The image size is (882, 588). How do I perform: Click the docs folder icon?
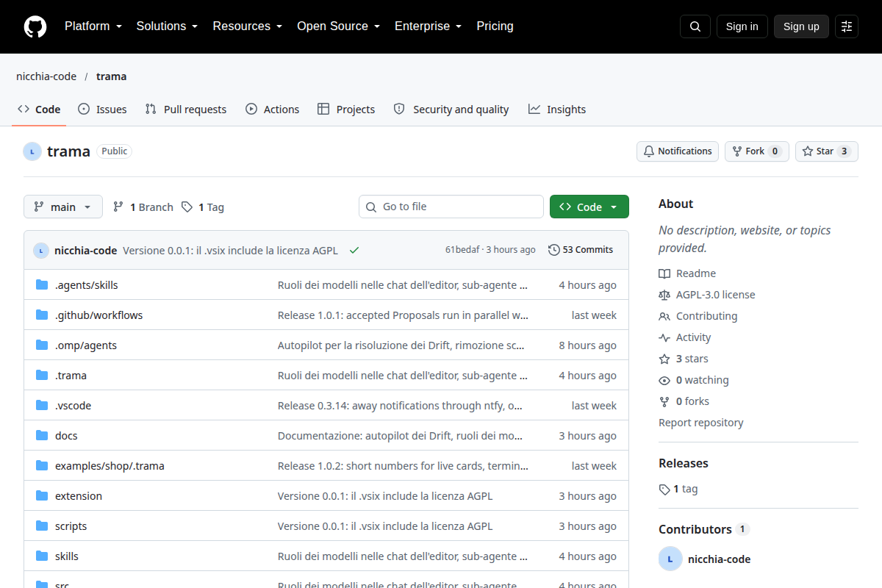coord(42,436)
